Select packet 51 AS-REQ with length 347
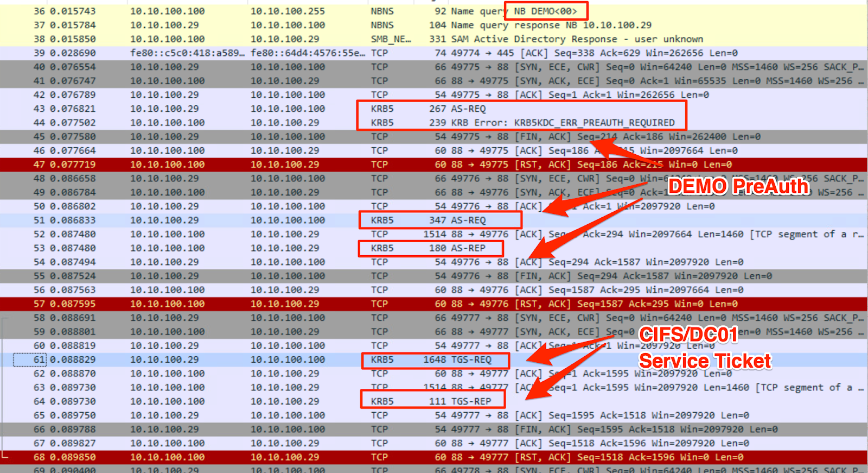The height and width of the screenshot is (473, 868). pos(325,220)
